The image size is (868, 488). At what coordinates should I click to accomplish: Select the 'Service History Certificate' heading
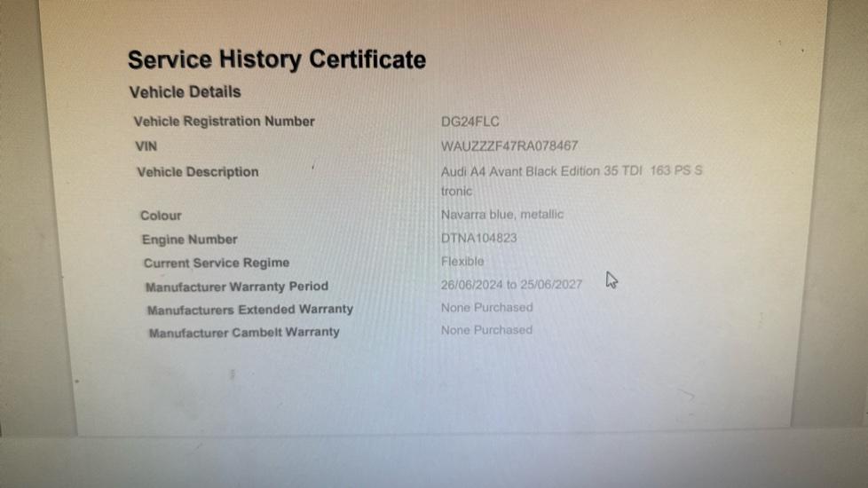(277, 59)
